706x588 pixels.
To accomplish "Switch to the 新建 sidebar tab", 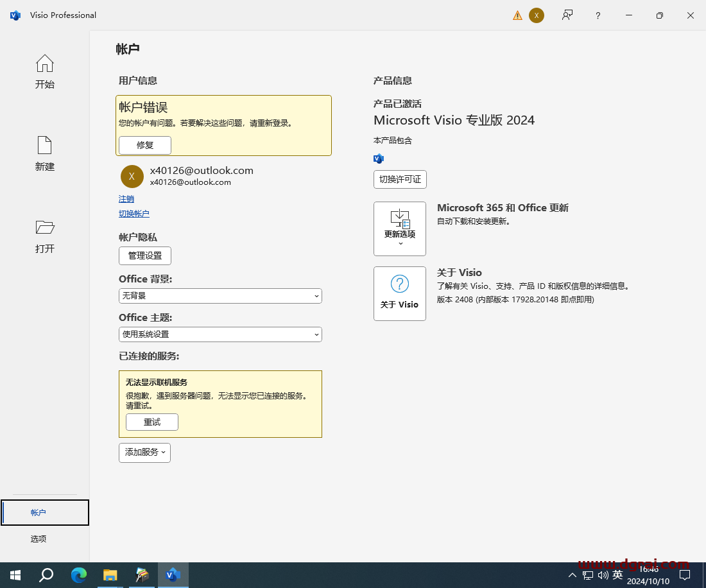I will point(44,154).
